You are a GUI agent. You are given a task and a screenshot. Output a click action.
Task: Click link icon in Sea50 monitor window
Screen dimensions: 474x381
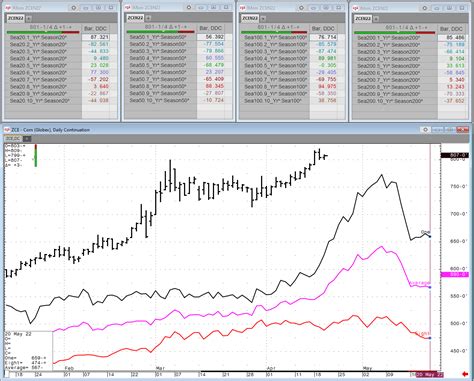point(201,7)
